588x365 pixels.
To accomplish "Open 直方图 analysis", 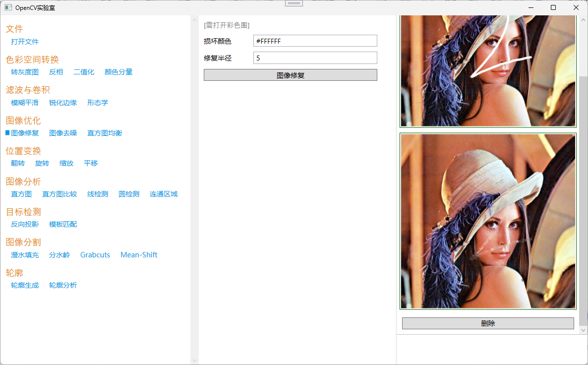I will [x=21, y=194].
